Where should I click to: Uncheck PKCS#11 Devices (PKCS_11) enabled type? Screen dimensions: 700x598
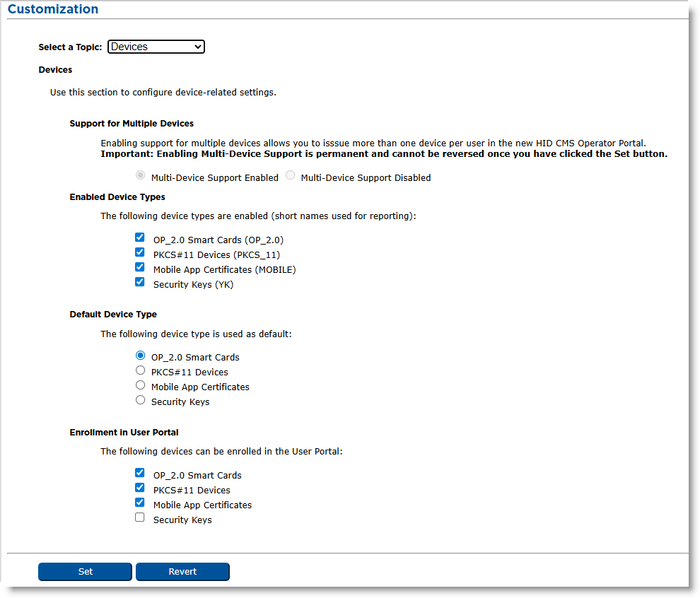(x=140, y=252)
